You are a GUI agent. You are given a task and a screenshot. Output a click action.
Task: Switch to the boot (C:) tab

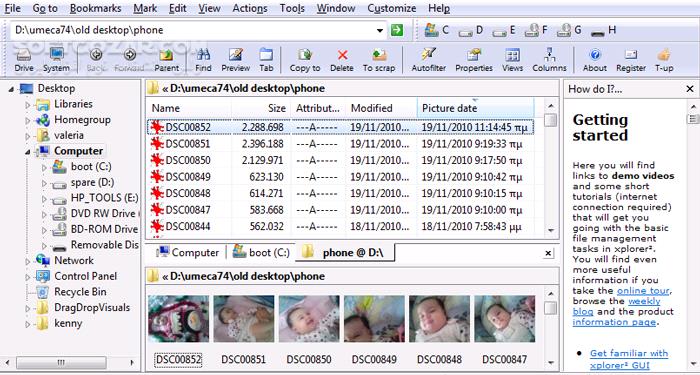click(x=261, y=253)
